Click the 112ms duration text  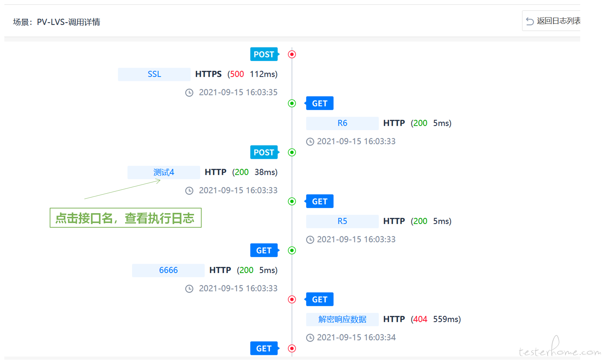[x=262, y=74]
